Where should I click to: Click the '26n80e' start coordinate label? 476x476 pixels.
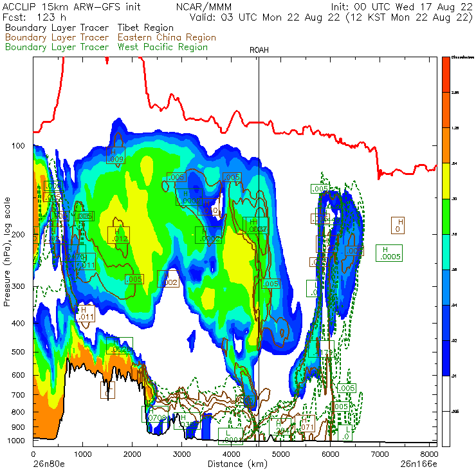tap(48, 464)
